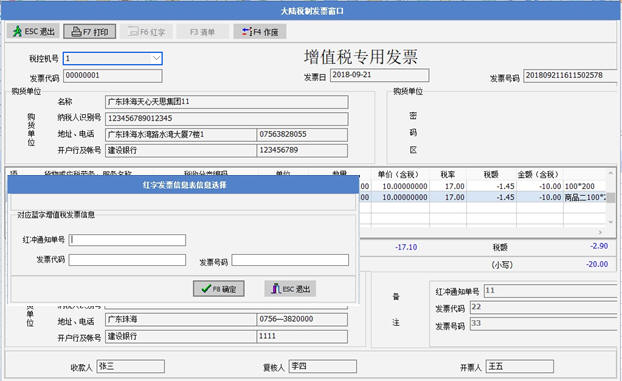Viewport: 622px width, 381px height.
Task: Click the 税率 column header
Action: (447, 175)
